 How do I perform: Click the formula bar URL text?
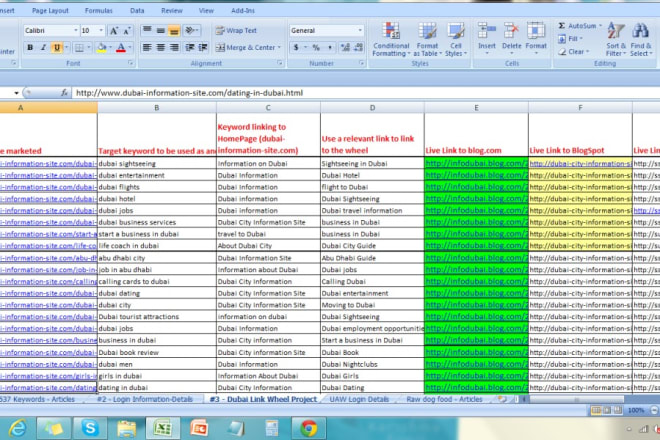(189, 93)
